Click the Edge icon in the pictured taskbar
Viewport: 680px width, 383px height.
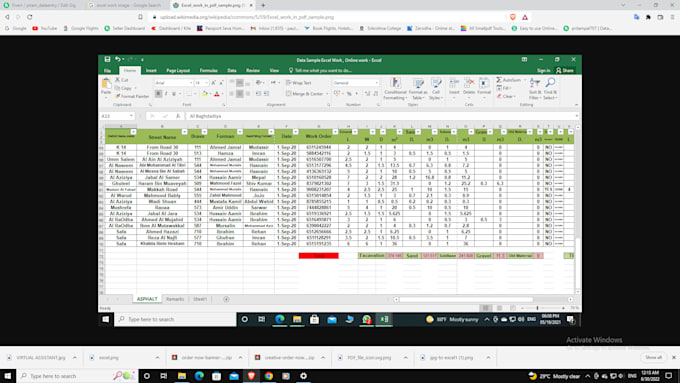(280, 319)
